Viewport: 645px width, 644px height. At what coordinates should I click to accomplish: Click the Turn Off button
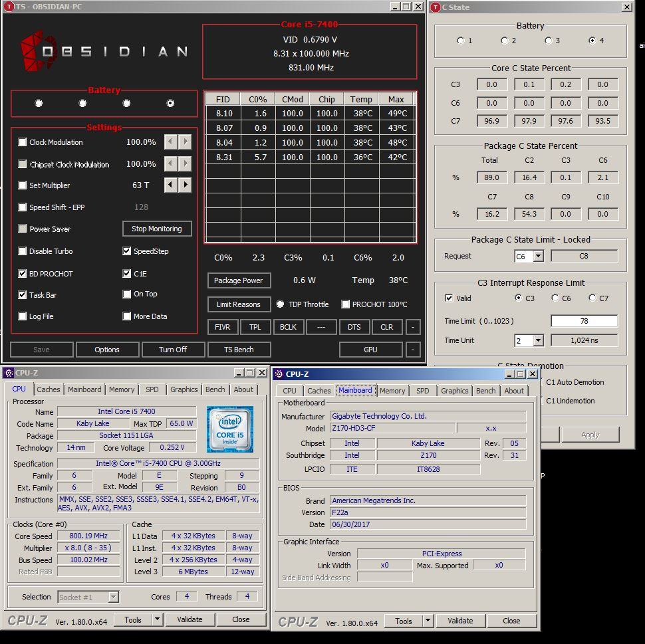pyautogui.click(x=173, y=350)
